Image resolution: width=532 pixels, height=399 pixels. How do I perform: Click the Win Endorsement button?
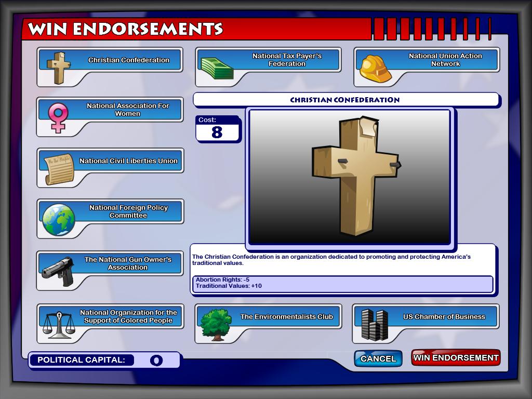click(456, 357)
